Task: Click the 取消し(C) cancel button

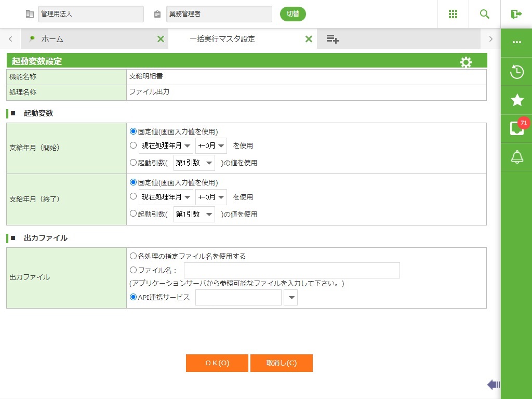Action: tap(281, 363)
